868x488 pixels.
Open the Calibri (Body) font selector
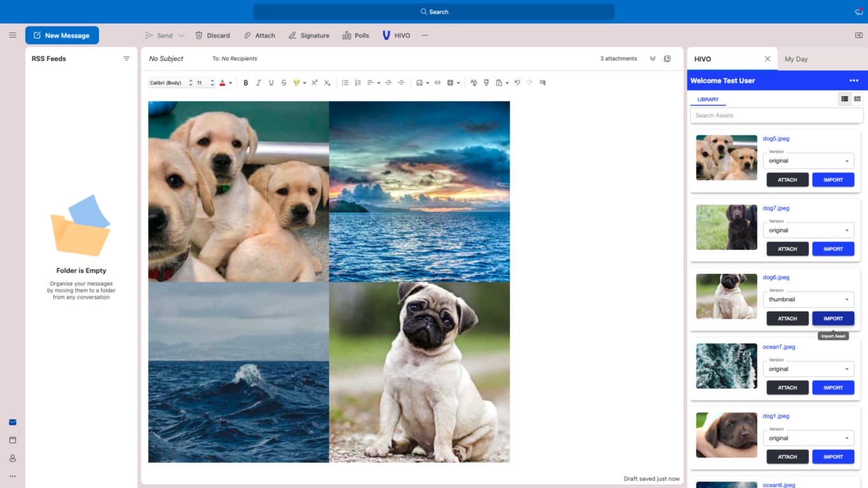coord(170,83)
